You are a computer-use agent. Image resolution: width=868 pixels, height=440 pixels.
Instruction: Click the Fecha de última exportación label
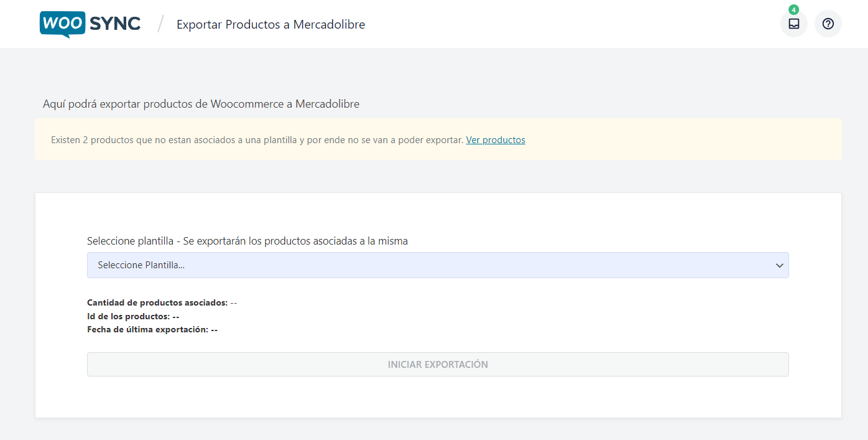[147, 330]
